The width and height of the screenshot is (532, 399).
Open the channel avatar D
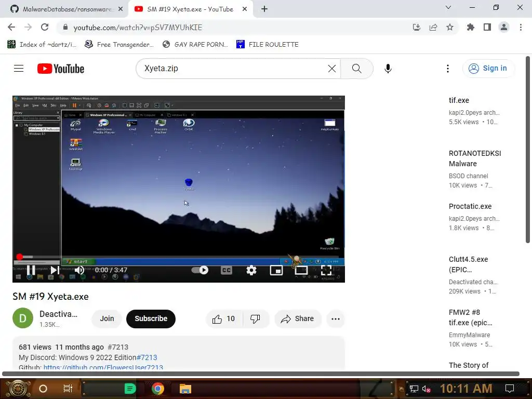pos(23,318)
